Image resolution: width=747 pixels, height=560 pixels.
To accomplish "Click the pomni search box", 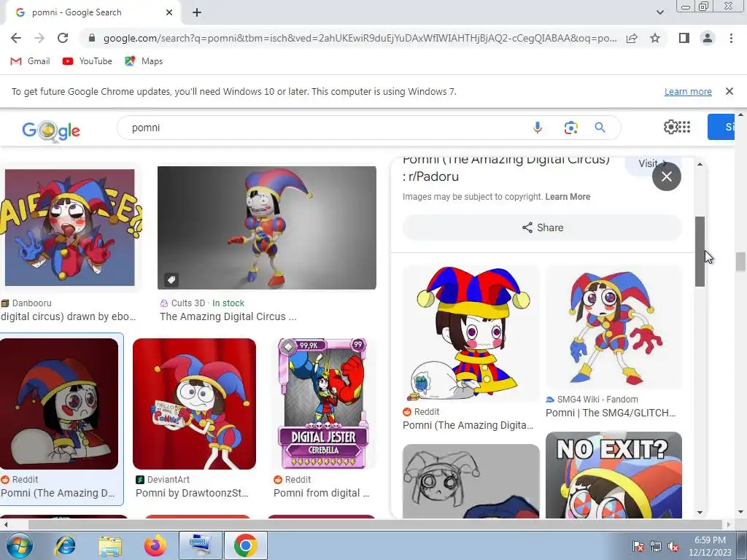I will [324, 128].
